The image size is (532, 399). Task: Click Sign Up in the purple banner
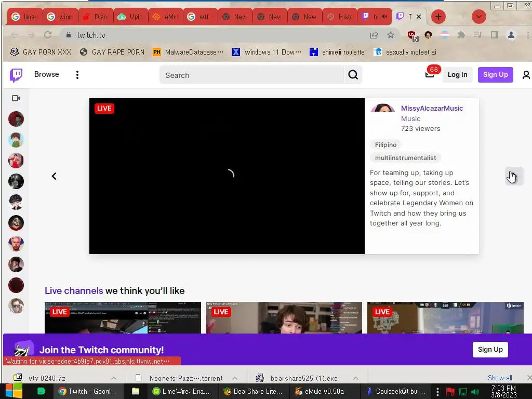pyautogui.click(x=490, y=350)
